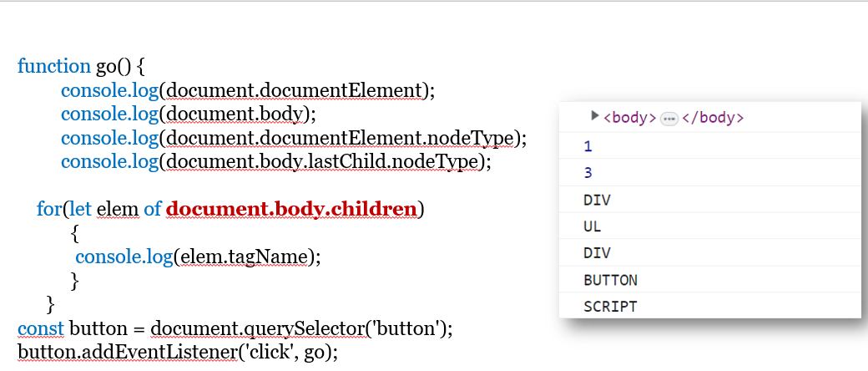Click the console.log(document.body); code line

point(189,114)
